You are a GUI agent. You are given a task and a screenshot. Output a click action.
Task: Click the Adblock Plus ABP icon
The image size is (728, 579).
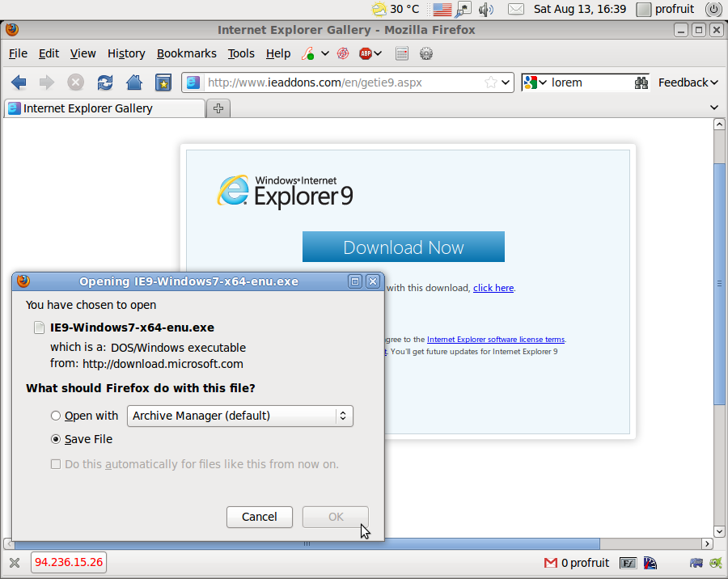(x=366, y=54)
